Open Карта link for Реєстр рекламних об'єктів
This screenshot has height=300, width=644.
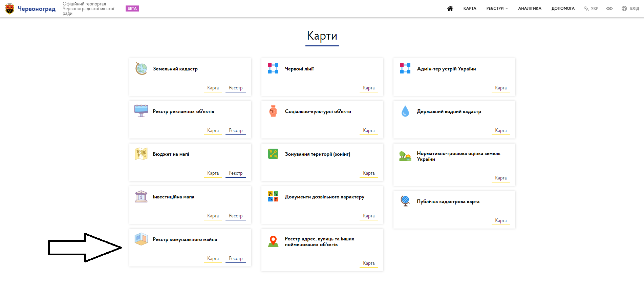point(213,131)
